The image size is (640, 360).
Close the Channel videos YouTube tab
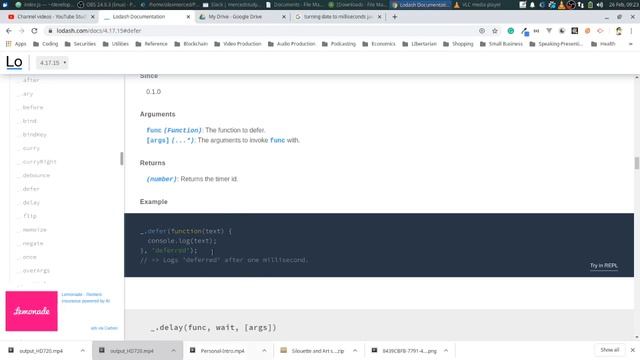tap(93, 17)
